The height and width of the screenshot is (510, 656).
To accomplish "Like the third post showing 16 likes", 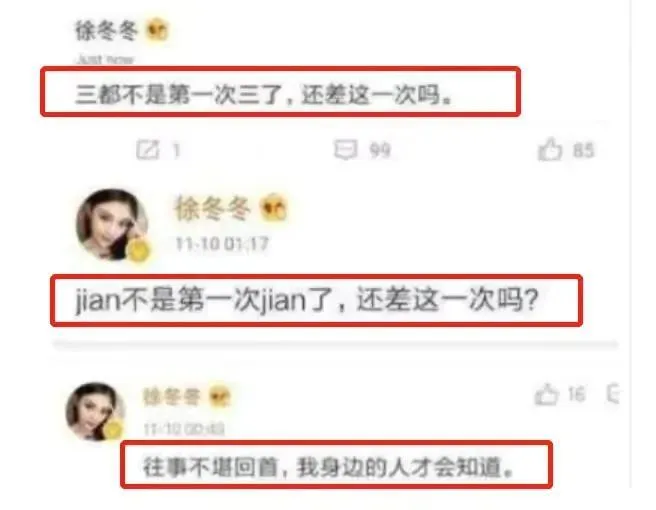I will click(x=547, y=395).
